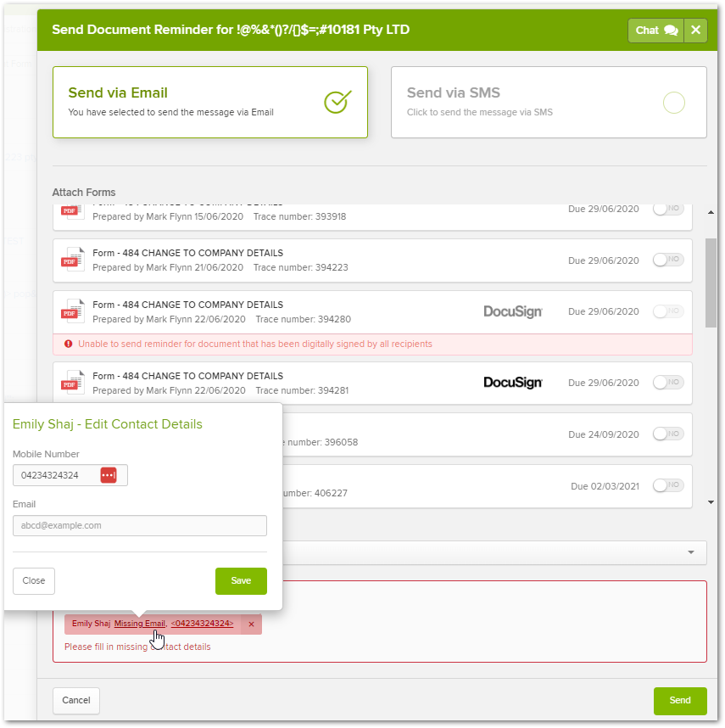The height and width of the screenshot is (728, 725).
Task: Click PDF icon for trace number 394280
Action: click(73, 311)
